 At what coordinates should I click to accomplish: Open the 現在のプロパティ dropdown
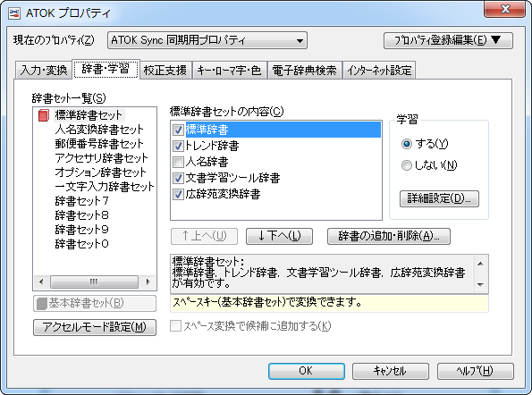click(x=207, y=40)
